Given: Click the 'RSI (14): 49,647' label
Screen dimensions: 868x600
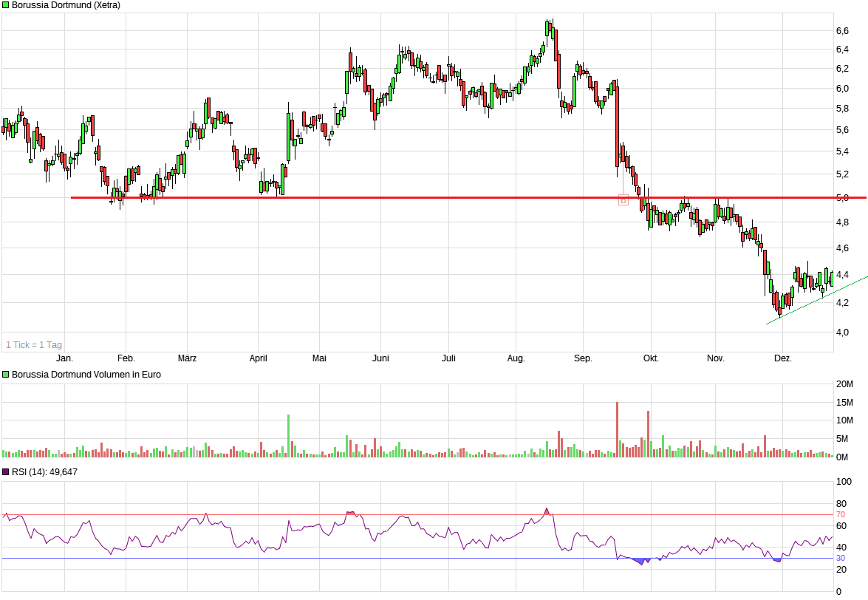Looking at the screenshot, I should click(44, 472).
